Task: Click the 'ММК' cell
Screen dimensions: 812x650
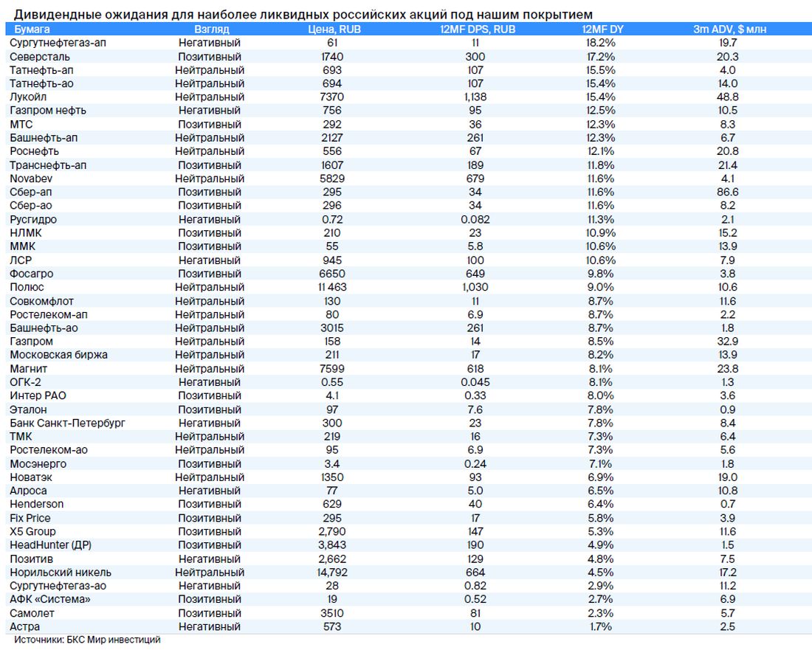Action: 22,247
